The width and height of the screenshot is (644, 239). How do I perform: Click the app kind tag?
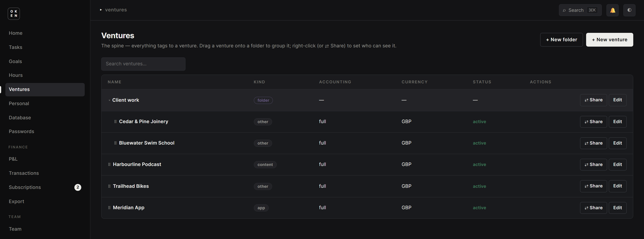[261, 208]
